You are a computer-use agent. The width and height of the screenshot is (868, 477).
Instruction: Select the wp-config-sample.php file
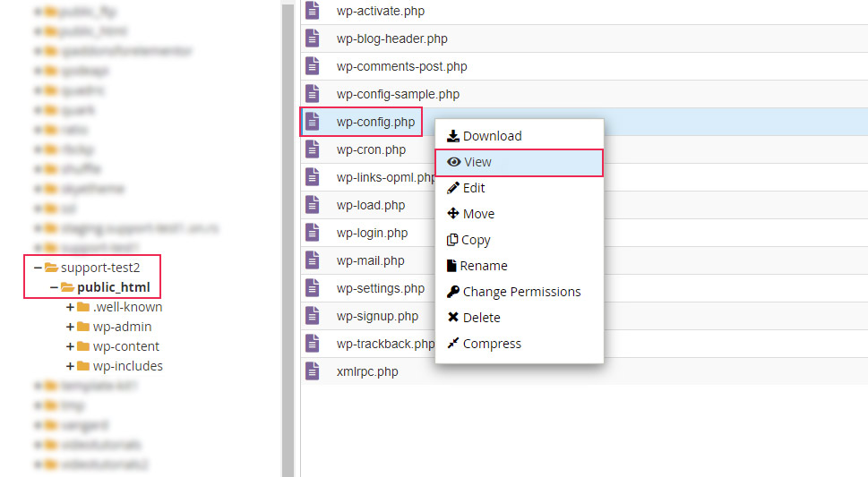(x=584, y=94)
